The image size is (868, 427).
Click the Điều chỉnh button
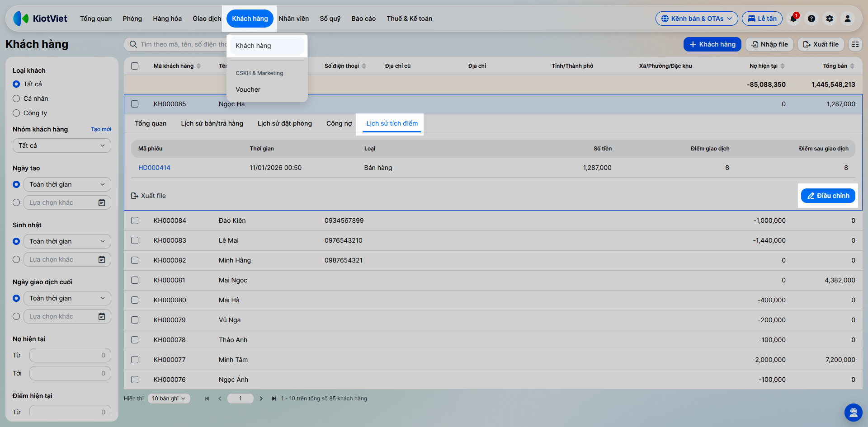[828, 196]
